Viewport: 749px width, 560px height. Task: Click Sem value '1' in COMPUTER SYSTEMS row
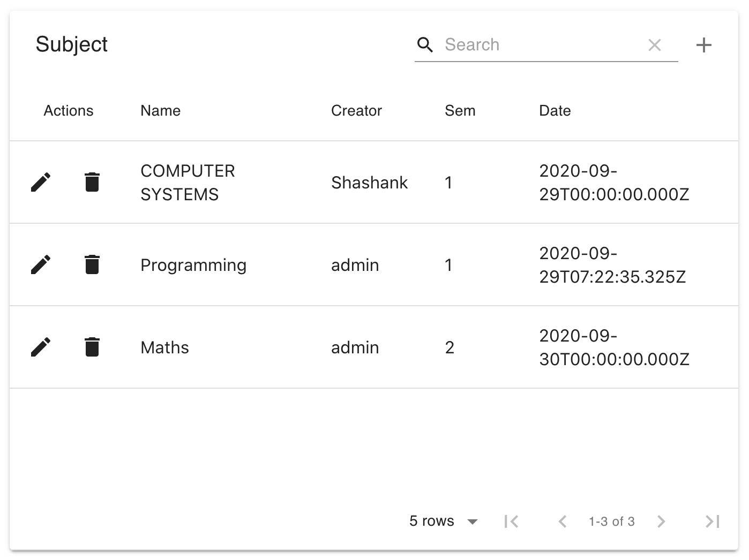tap(448, 183)
